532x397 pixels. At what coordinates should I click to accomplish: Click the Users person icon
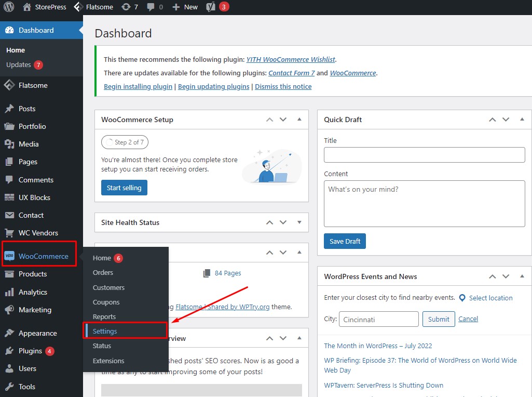[9, 368]
